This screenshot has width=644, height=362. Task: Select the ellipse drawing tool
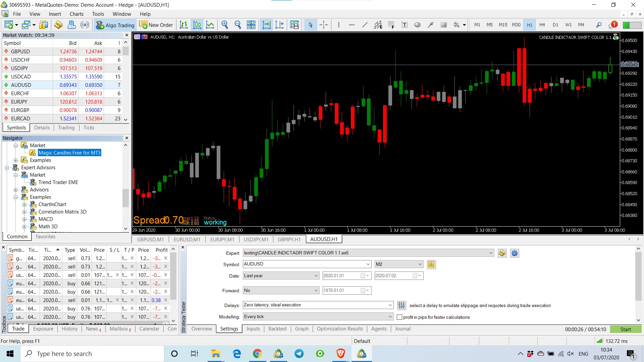tap(417, 25)
